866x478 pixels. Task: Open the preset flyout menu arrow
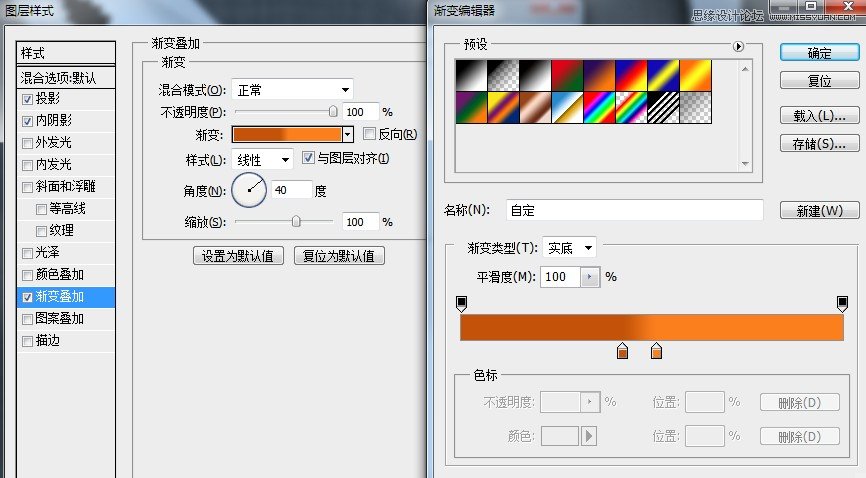[739, 46]
